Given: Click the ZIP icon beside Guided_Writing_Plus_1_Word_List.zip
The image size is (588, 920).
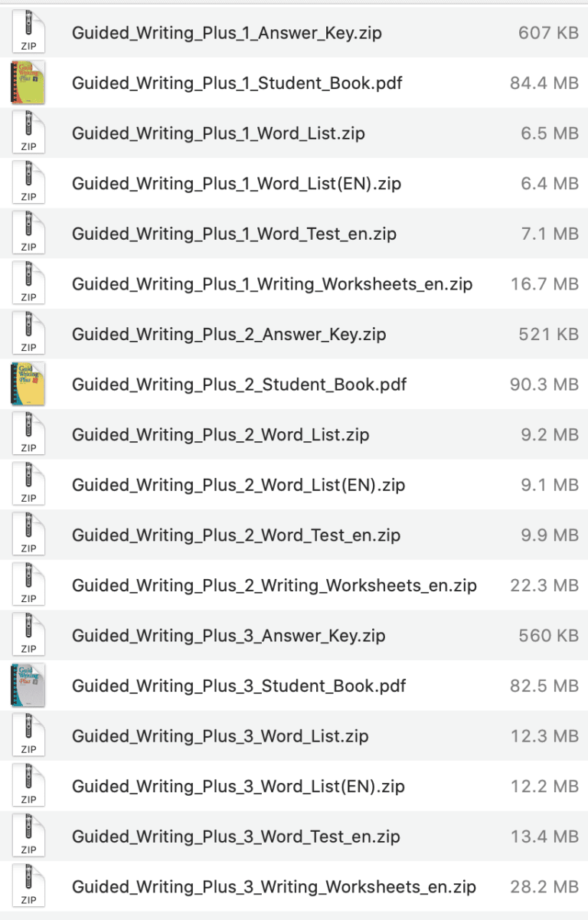Looking at the screenshot, I should (x=28, y=133).
